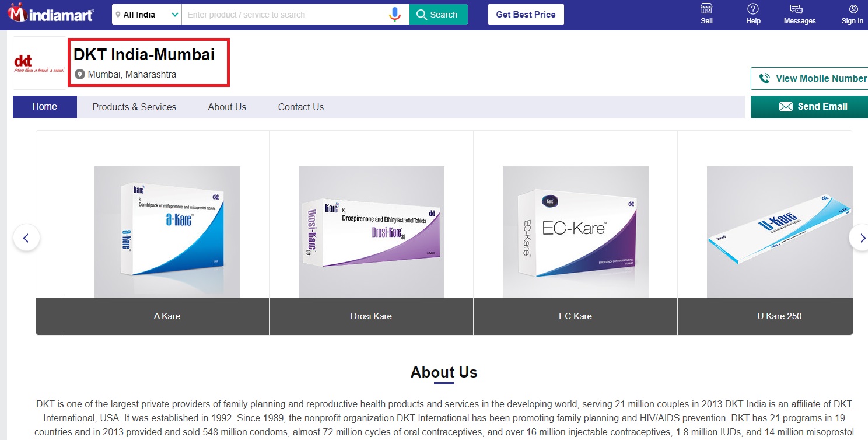868x440 pixels.
Task: Click View Mobile Number button
Action: (x=810, y=78)
